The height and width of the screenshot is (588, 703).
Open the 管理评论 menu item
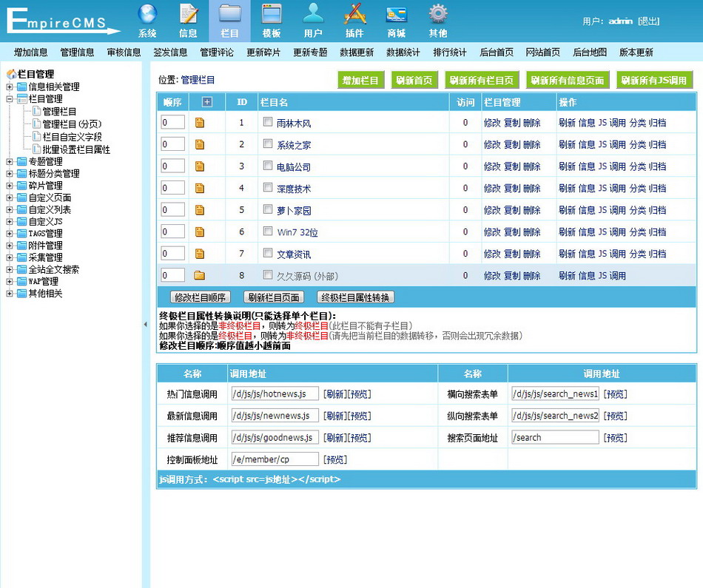(217, 53)
